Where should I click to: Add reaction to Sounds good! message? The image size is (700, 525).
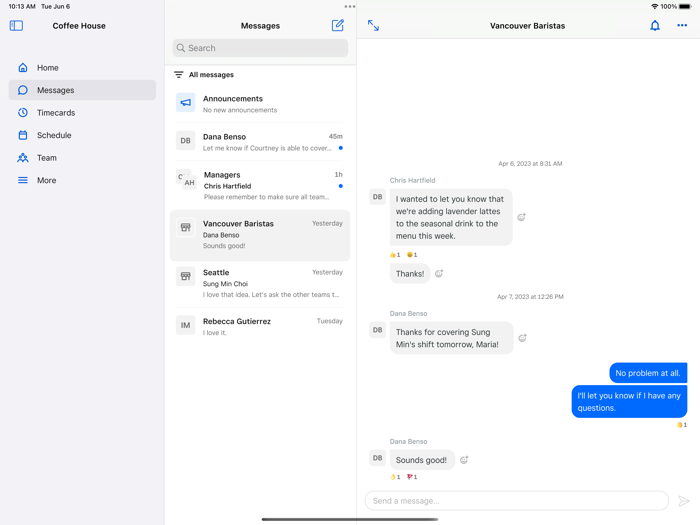[464, 460]
